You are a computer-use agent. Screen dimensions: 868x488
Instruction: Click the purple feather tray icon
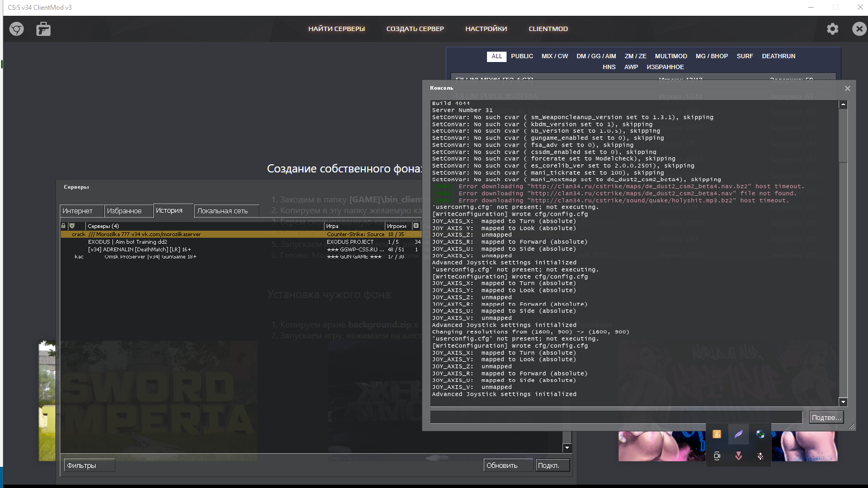pyautogui.click(x=738, y=434)
